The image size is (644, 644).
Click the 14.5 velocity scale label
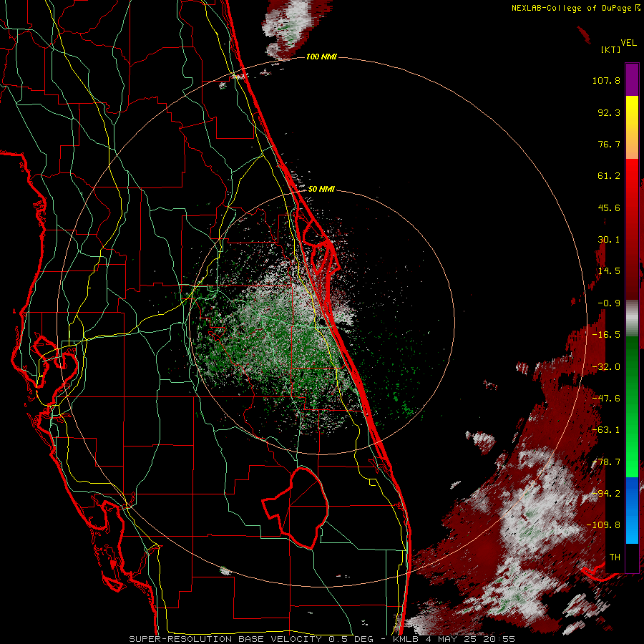pos(609,271)
